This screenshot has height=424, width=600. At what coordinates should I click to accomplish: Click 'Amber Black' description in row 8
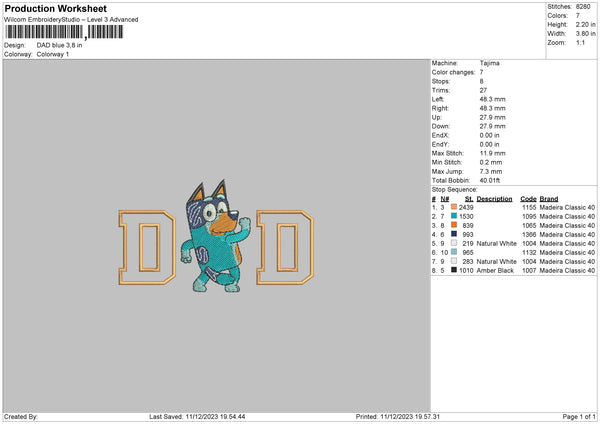tap(495, 271)
